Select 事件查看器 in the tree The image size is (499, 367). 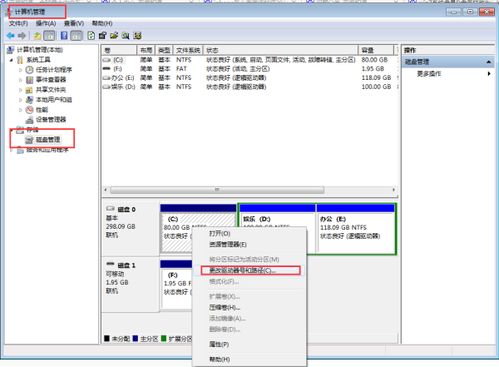(51, 80)
